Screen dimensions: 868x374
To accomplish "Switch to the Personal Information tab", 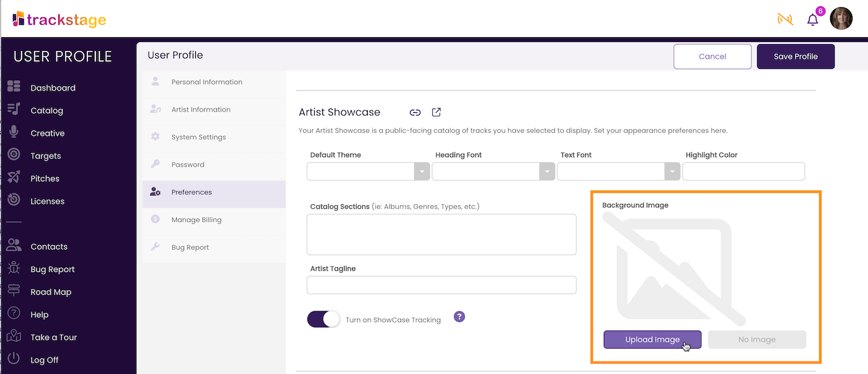I will pyautogui.click(x=214, y=82).
